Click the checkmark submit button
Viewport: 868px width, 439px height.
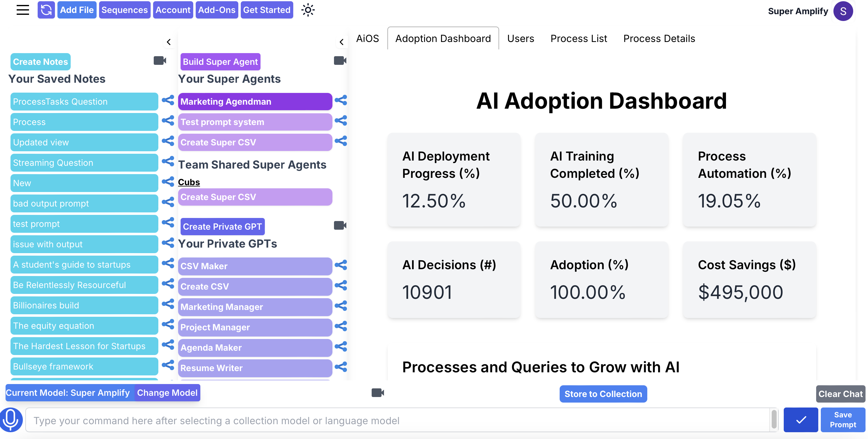point(800,420)
